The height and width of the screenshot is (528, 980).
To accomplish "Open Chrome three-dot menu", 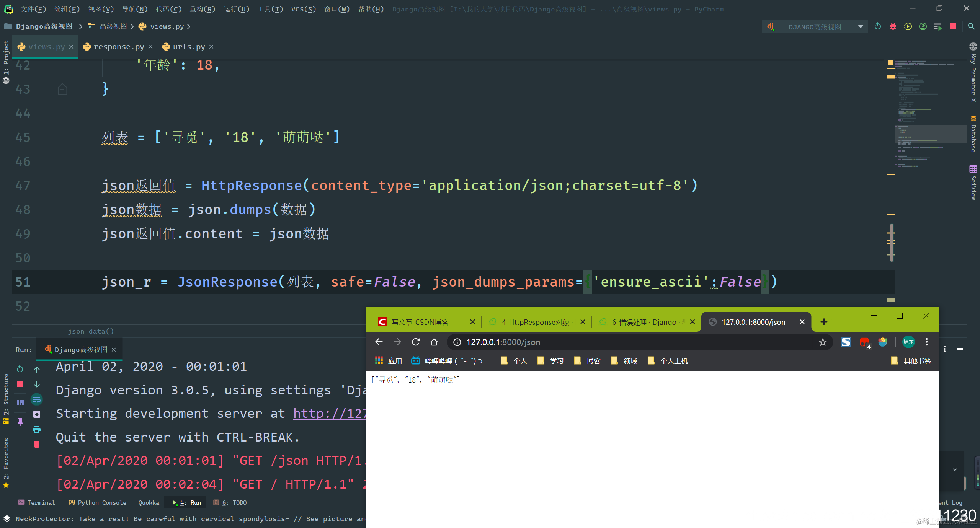I will coord(927,342).
